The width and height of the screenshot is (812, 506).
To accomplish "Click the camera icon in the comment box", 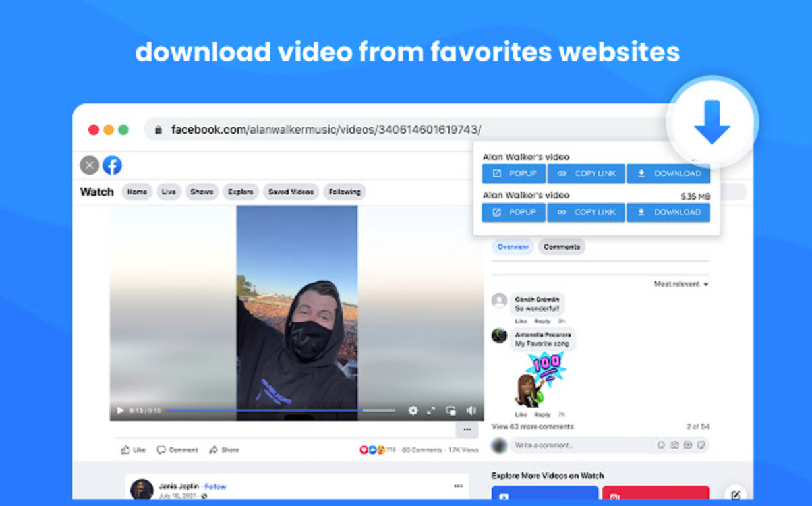I will click(674, 445).
